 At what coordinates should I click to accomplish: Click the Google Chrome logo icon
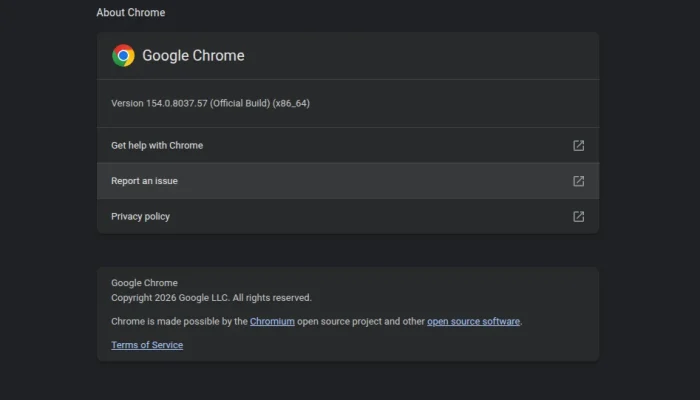123,55
